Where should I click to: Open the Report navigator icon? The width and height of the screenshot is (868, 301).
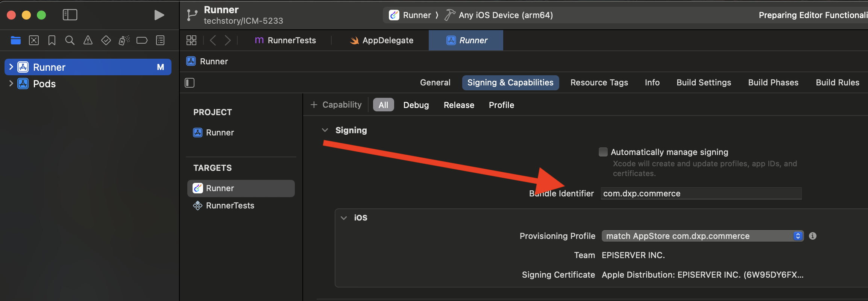click(160, 40)
